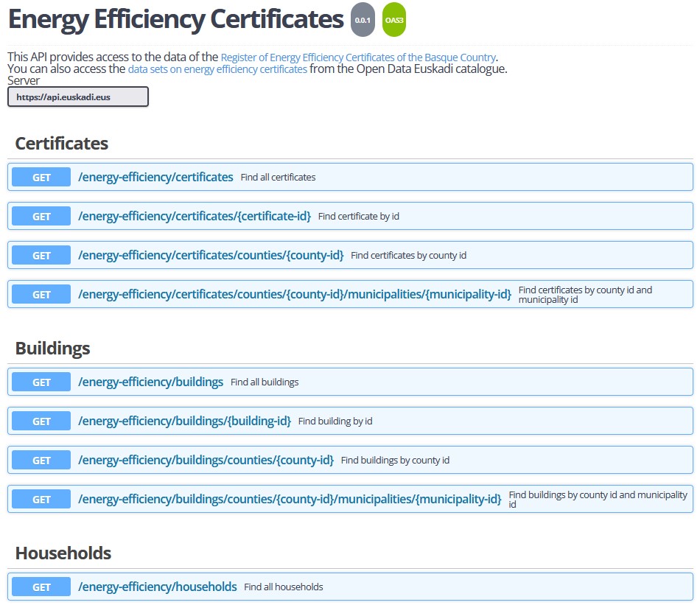
Task: Select the https://api.euskadi.eus server box
Action: click(78, 97)
